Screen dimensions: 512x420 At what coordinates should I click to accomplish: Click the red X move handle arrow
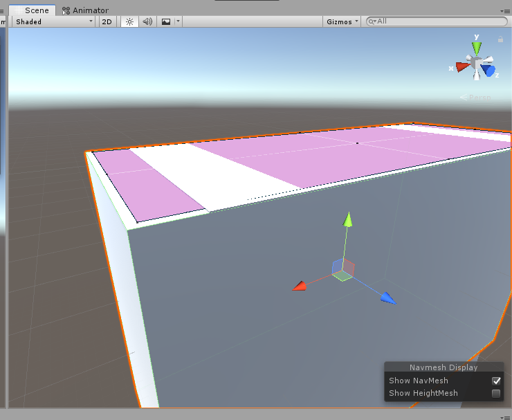click(x=300, y=286)
